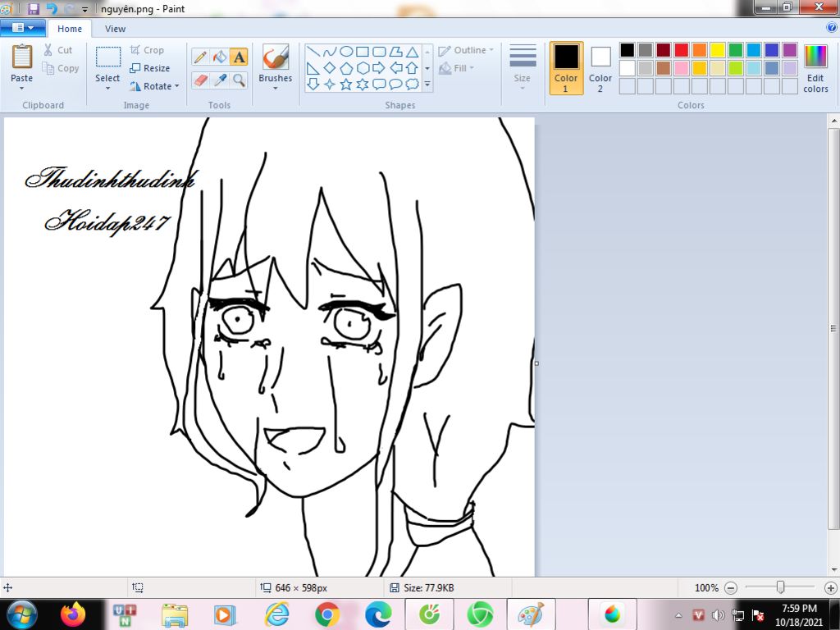The image size is (840, 630).
Task: Click the Resize button
Action: (150, 68)
